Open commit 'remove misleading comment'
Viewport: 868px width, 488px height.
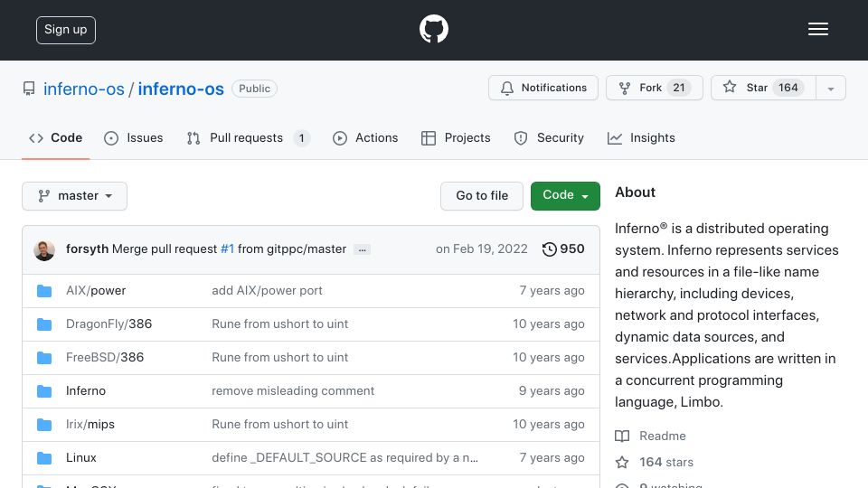[x=293, y=390]
